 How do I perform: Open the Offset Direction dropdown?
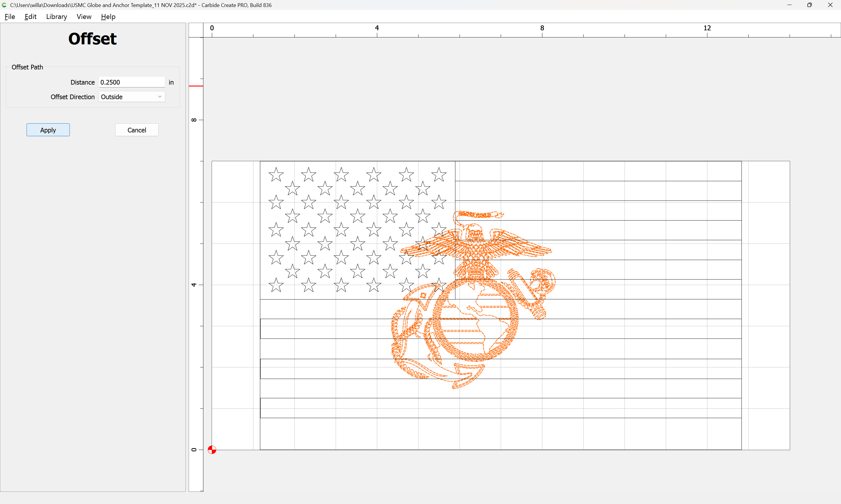(132, 97)
